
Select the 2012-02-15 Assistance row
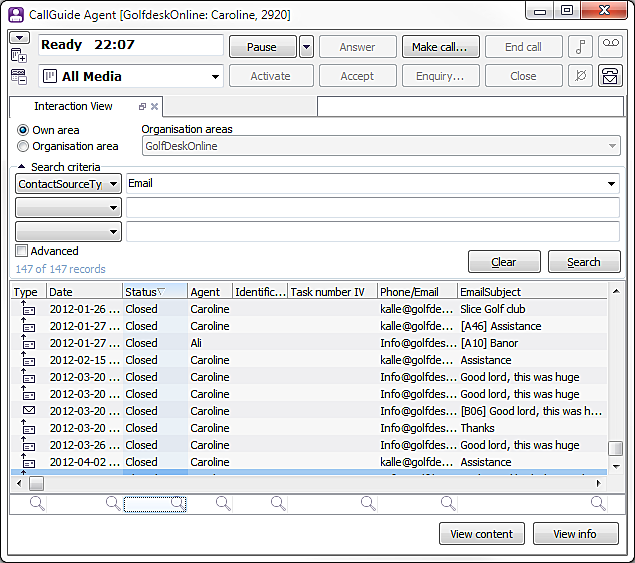(x=309, y=360)
